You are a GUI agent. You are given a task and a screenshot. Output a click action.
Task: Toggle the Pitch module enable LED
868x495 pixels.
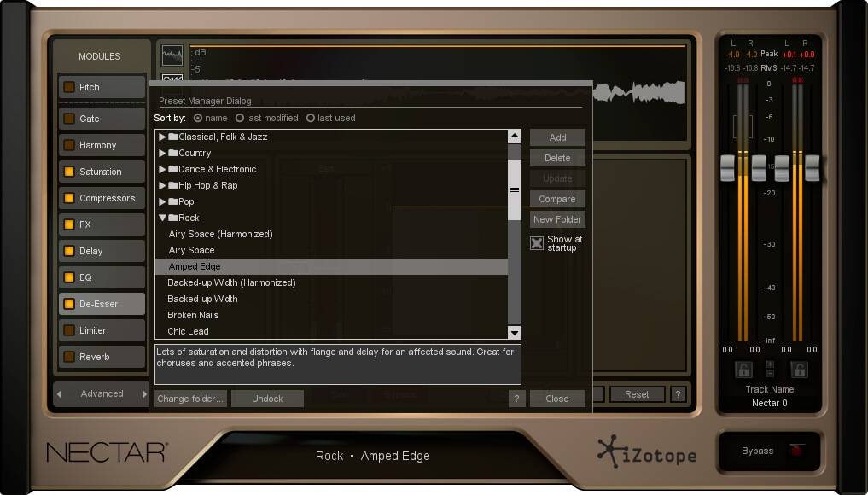(x=69, y=87)
